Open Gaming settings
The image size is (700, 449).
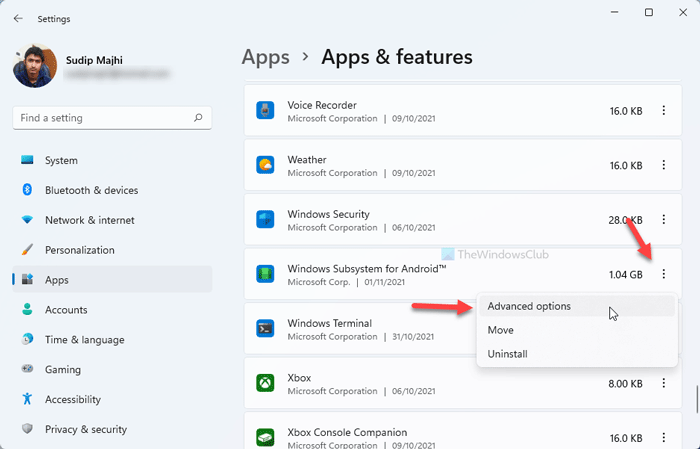(x=112, y=370)
